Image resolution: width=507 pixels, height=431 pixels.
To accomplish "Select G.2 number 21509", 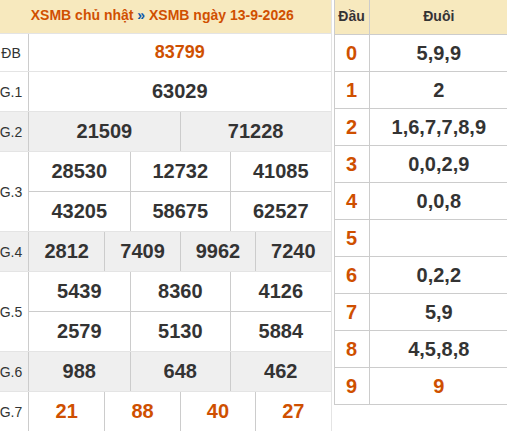I will click(x=104, y=131).
